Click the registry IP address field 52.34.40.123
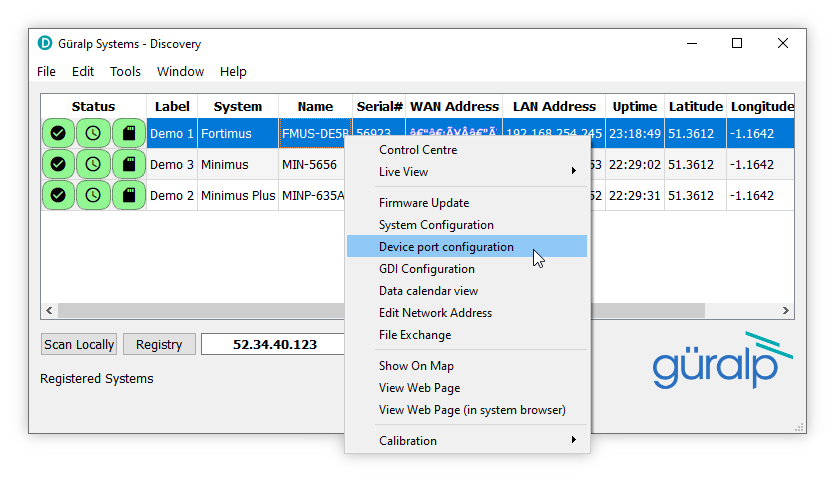The height and width of the screenshot is (482, 835). click(274, 345)
